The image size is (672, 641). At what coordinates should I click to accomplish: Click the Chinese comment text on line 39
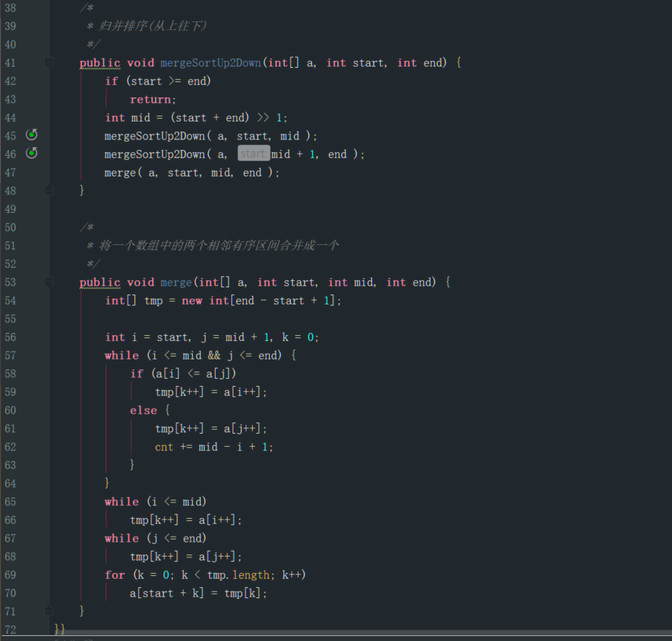pos(153,26)
